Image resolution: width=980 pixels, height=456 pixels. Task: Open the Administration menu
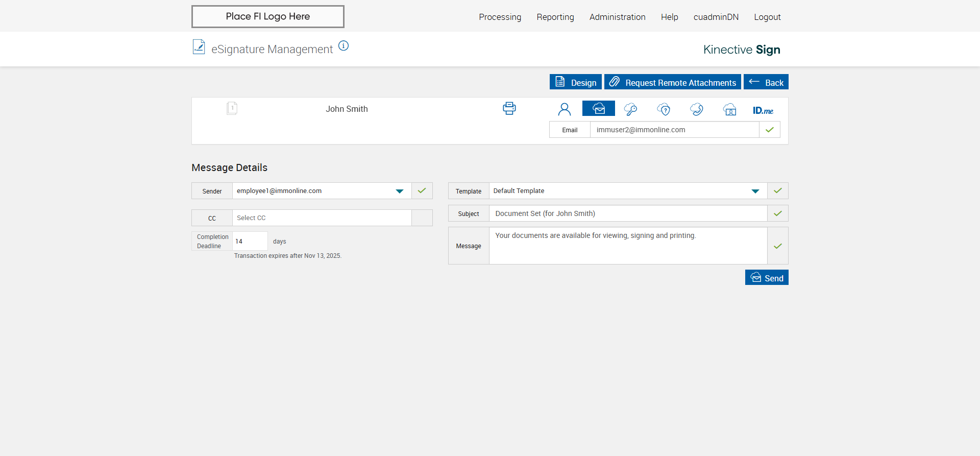pos(617,17)
